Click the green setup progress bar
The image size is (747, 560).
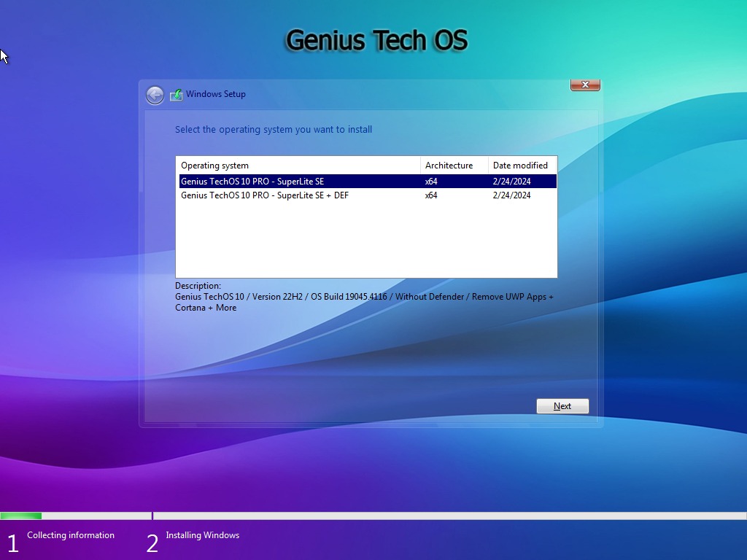point(21,516)
